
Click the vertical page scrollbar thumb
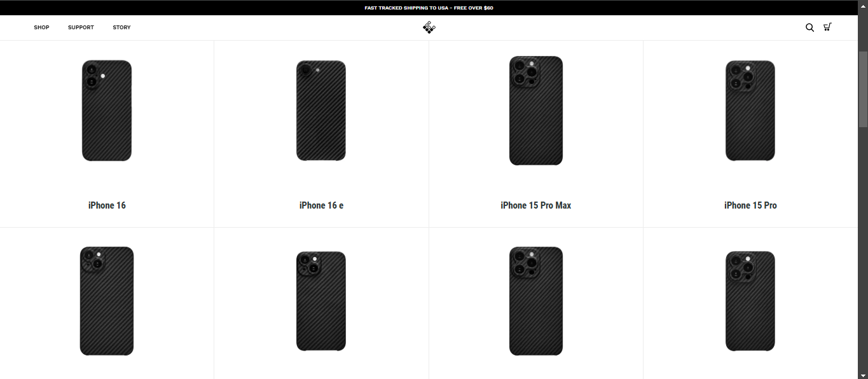[x=863, y=89]
